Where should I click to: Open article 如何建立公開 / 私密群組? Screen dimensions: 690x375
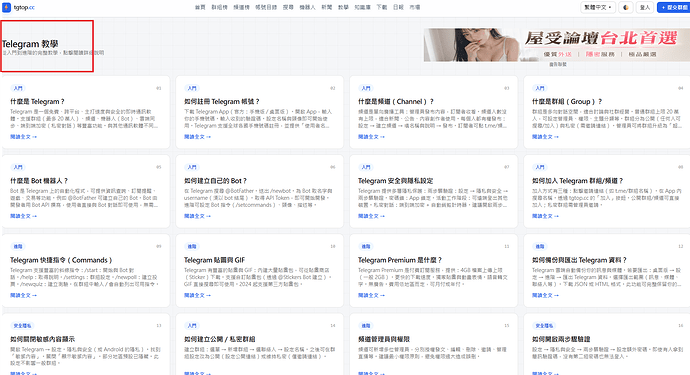(220, 339)
